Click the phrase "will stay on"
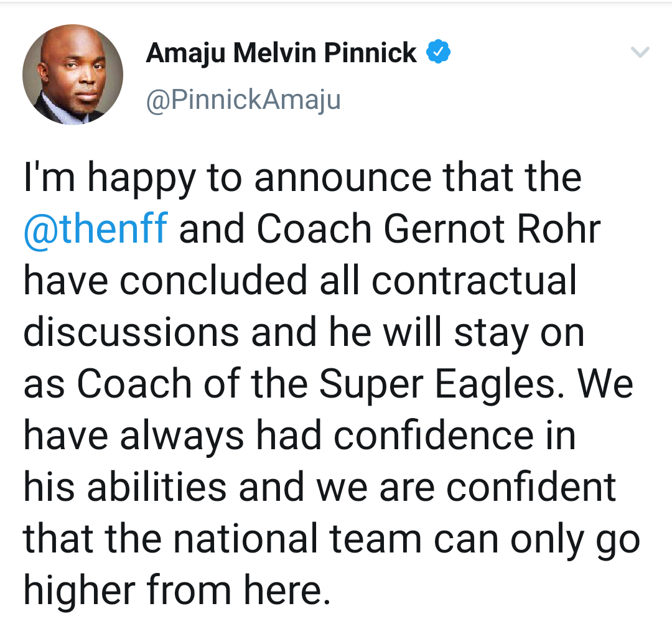672x629 pixels. [x=483, y=332]
